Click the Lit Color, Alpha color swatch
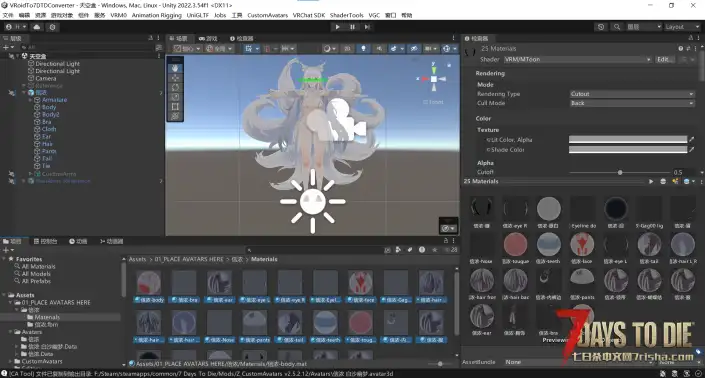 click(628, 140)
